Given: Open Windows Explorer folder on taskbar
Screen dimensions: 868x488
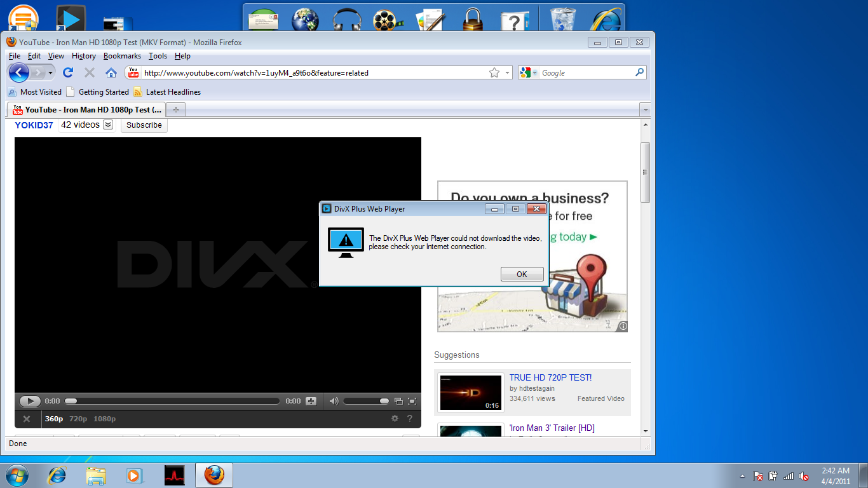Looking at the screenshot, I should [96, 475].
